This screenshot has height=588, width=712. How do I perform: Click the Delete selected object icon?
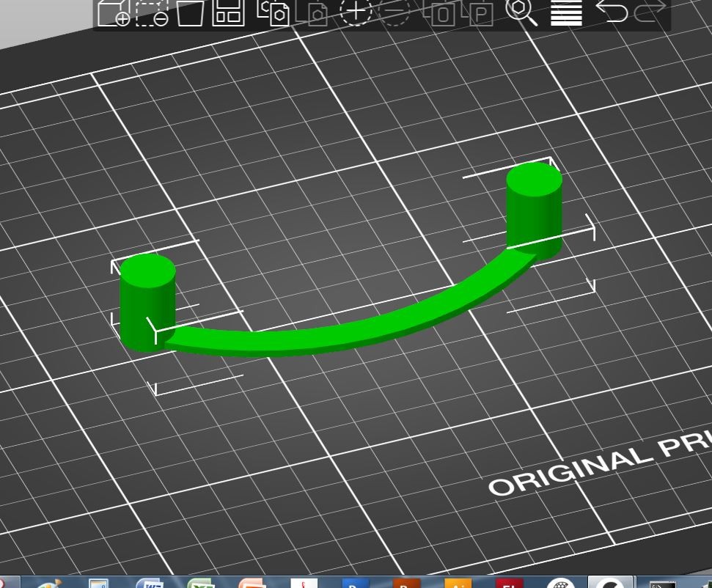tap(152, 12)
